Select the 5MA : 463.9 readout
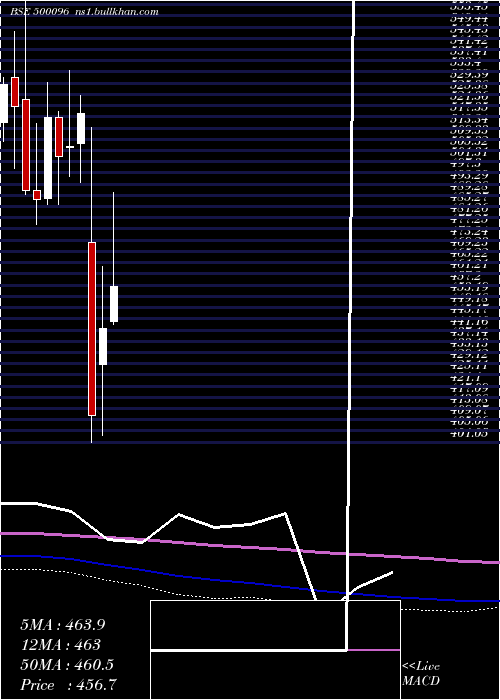Screen dimensions: 500x700 [63, 625]
